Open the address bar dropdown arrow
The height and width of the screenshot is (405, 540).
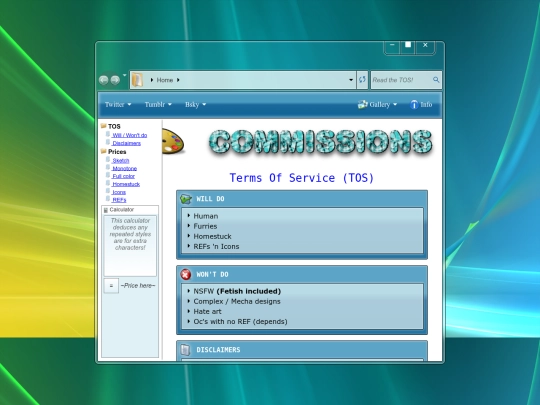[351, 80]
